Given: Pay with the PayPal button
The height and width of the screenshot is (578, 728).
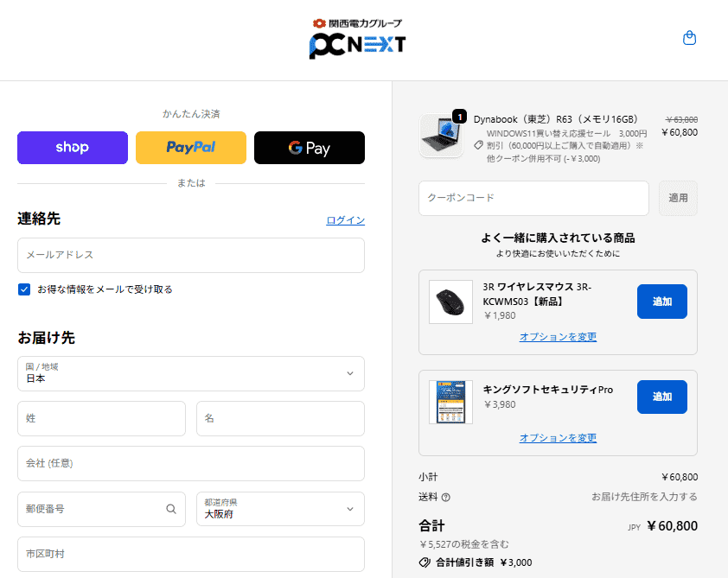Looking at the screenshot, I should coord(191,148).
